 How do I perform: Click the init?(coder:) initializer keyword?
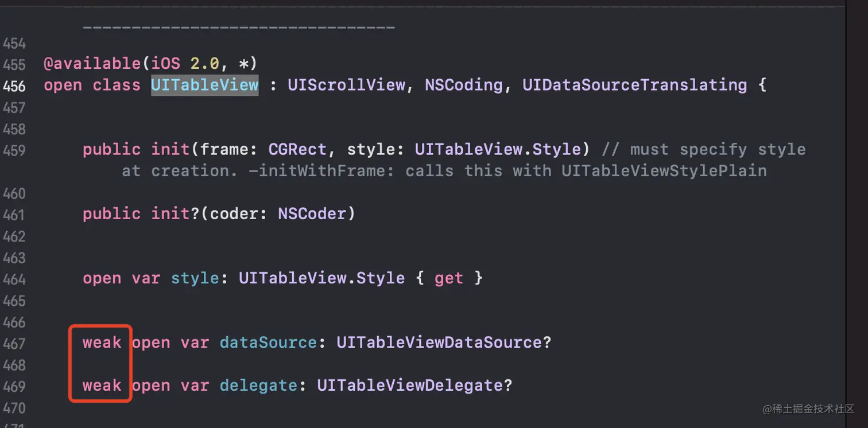coord(170,214)
